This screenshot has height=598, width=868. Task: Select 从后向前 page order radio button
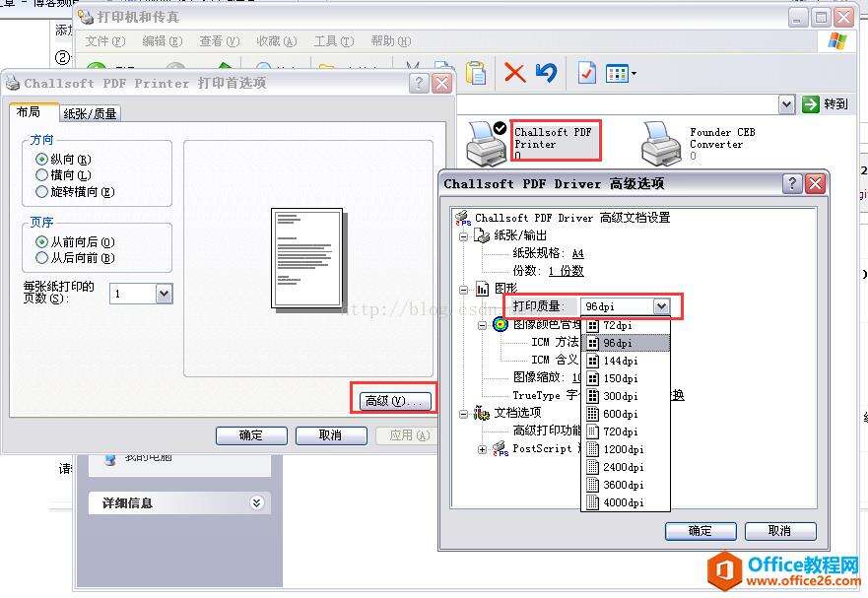click(41, 257)
